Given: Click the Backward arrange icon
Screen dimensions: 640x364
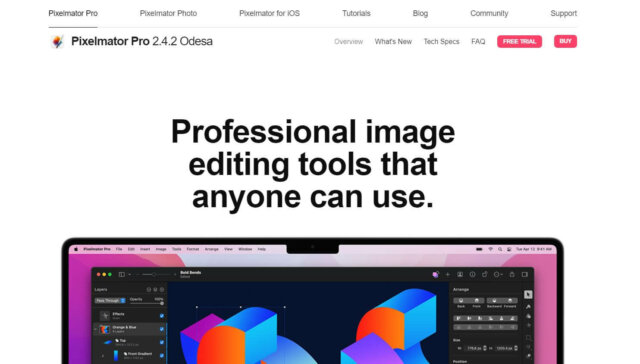Looking at the screenshot, I should point(494,301).
